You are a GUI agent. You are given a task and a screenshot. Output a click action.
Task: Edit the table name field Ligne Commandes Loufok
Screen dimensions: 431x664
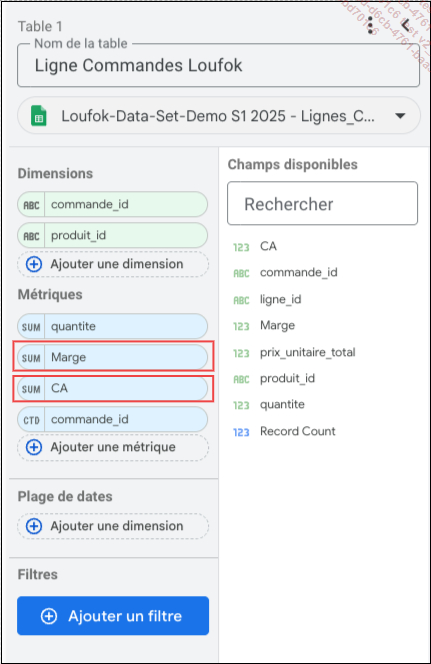point(218,66)
